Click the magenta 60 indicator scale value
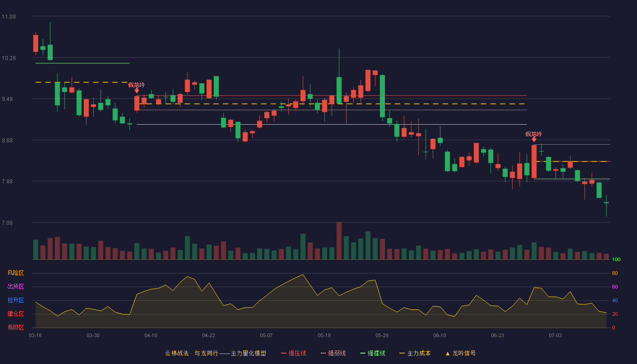This screenshot has width=637, height=364. tap(615, 287)
